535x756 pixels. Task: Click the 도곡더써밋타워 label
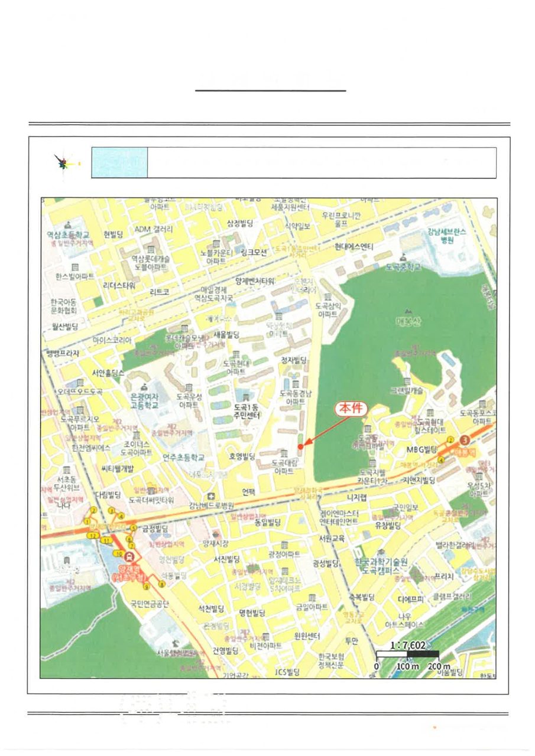coord(151,500)
